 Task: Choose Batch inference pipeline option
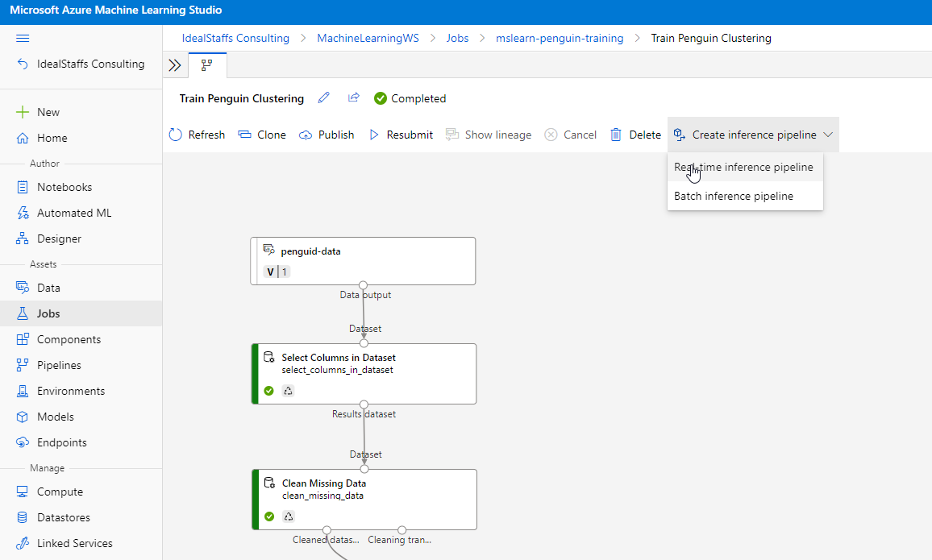tap(734, 196)
